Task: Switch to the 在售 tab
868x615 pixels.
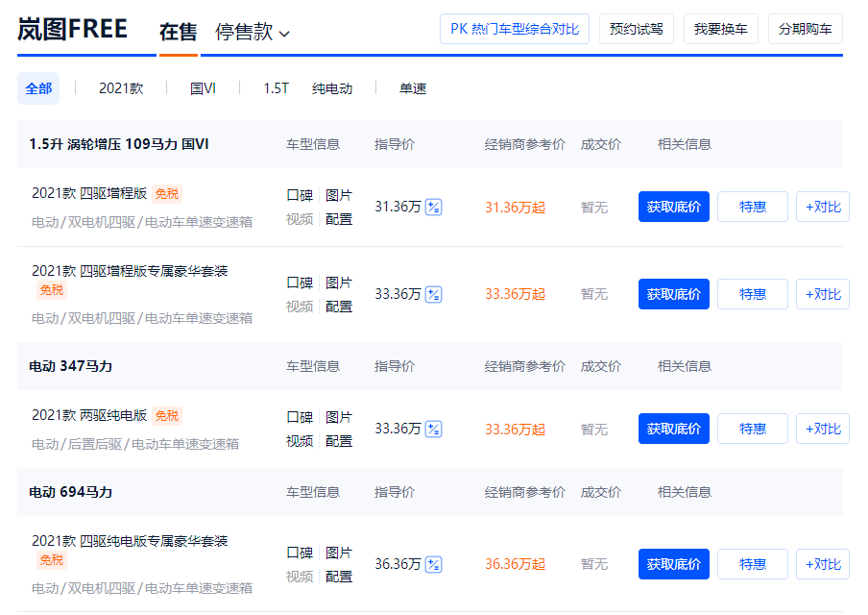Action: (178, 32)
